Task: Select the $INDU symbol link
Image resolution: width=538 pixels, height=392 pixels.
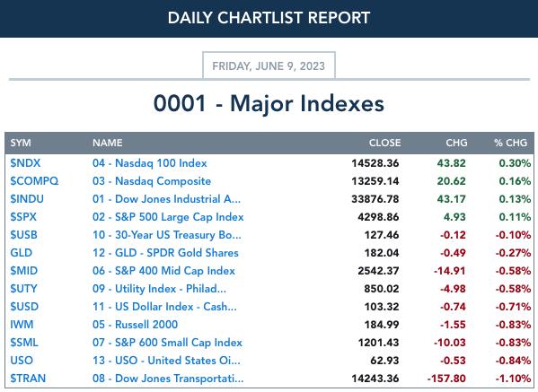Action: click(27, 199)
